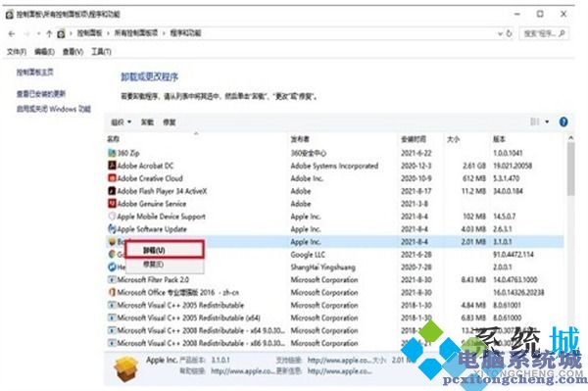Expand the address bar history chevron
This screenshot has width=588, height=391.
500,33
